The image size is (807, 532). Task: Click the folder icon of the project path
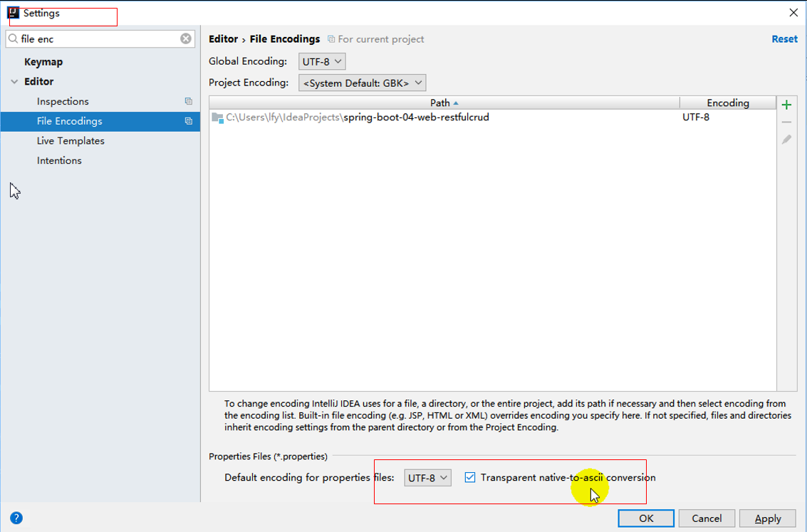tap(218, 118)
